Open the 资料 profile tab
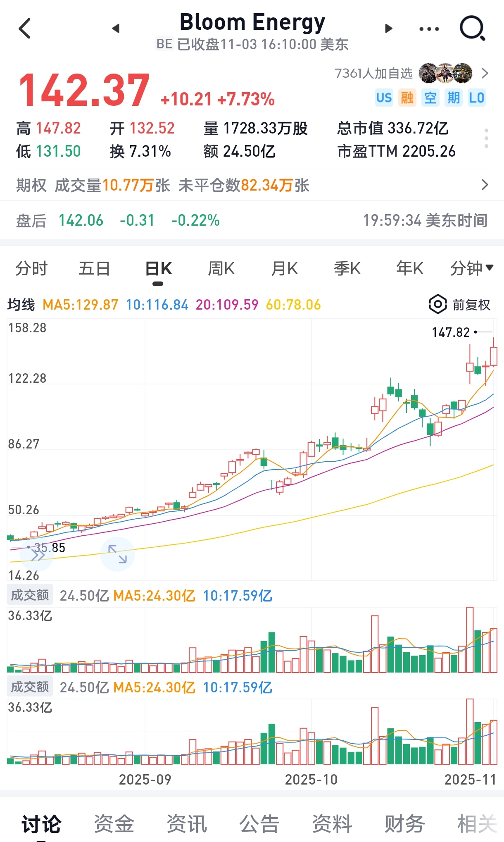Screen dimensions: 504x842 [332, 824]
